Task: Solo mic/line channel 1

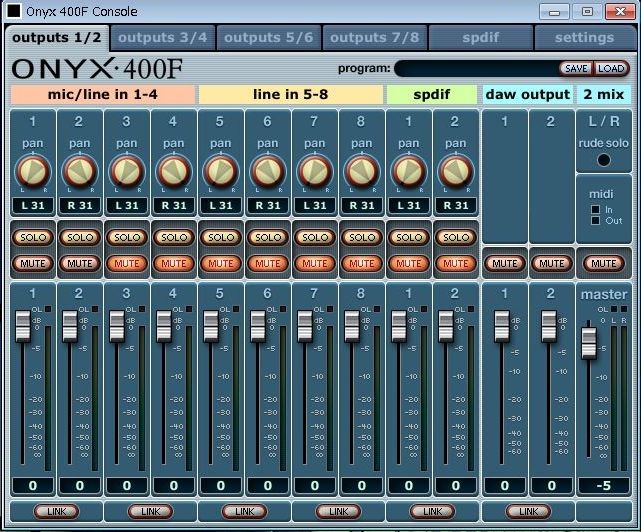Action: (33, 237)
